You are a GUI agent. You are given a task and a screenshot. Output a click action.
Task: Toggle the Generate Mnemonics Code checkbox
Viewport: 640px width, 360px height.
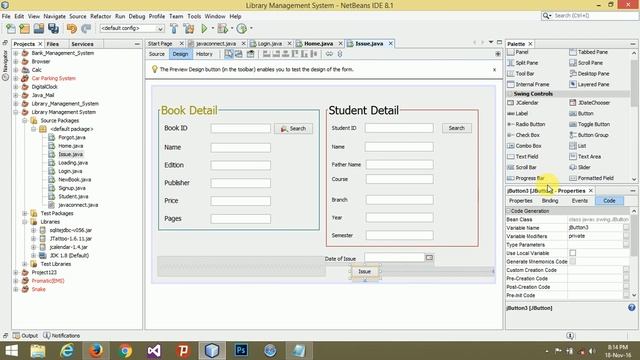[x=573, y=262]
